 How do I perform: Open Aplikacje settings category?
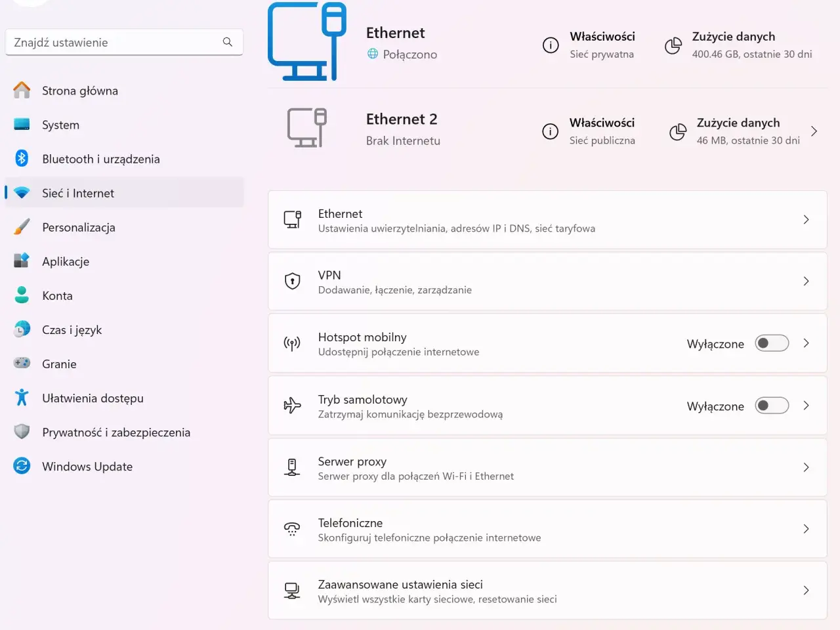(124, 261)
